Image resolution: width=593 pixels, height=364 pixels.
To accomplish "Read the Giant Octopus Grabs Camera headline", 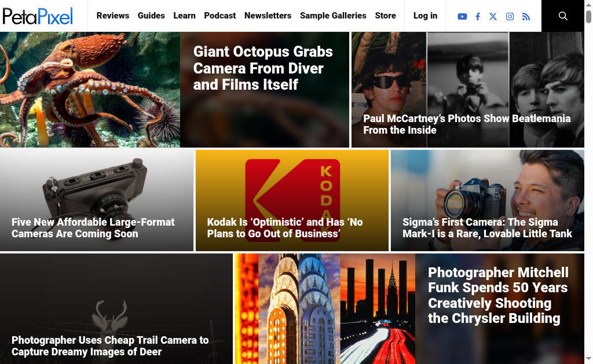I will tap(263, 68).
